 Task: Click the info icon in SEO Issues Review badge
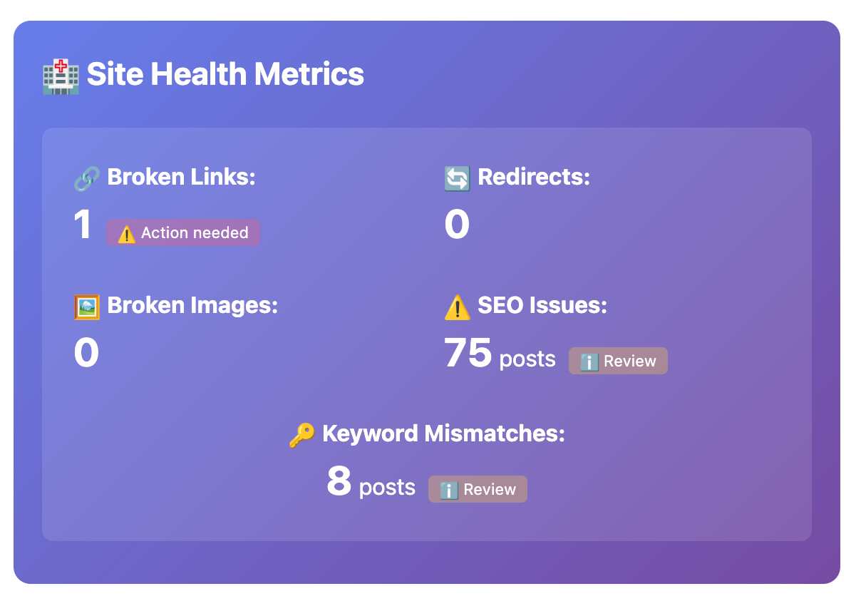(x=589, y=362)
